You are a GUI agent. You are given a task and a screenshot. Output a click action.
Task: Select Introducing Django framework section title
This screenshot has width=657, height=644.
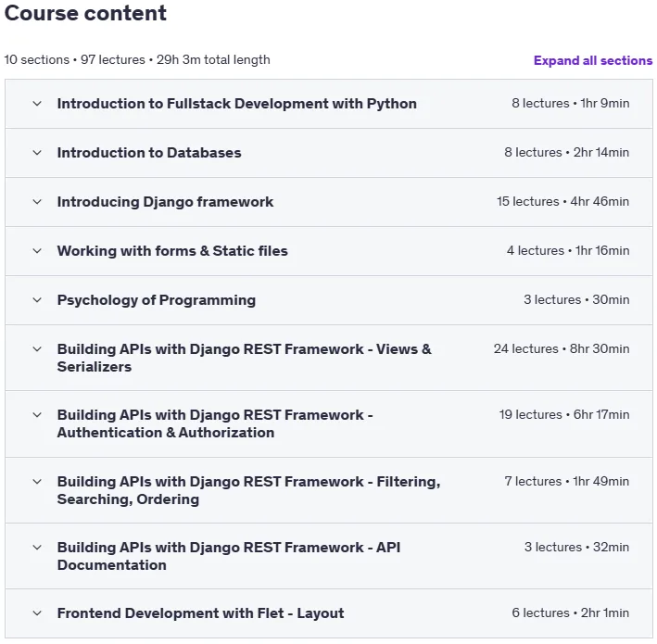[x=165, y=202]
